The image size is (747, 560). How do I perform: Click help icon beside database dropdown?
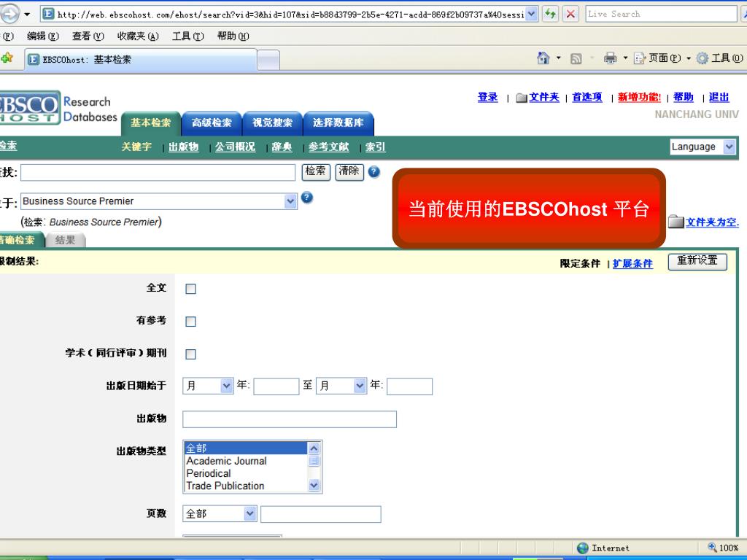point(307,197)
